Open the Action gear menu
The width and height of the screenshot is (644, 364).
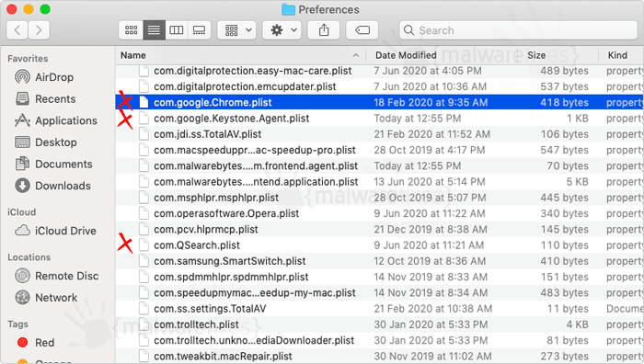(282, 30)
